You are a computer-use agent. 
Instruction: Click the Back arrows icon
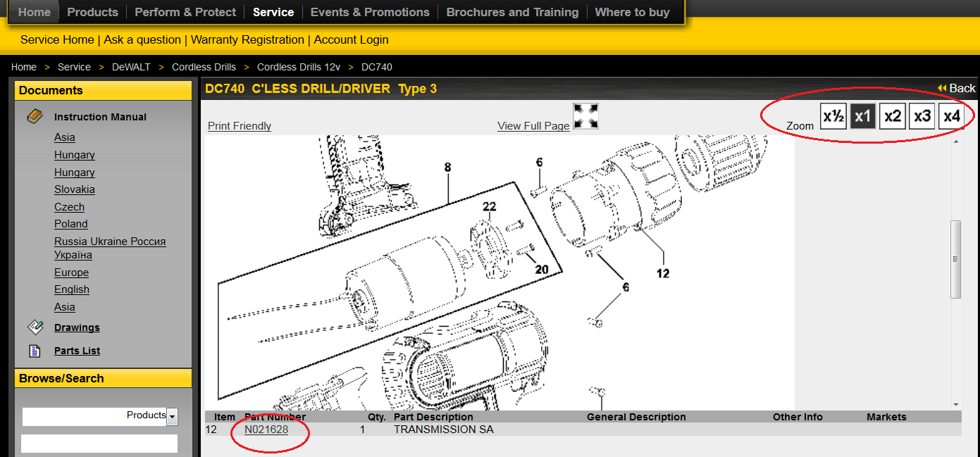pos(942,88)
